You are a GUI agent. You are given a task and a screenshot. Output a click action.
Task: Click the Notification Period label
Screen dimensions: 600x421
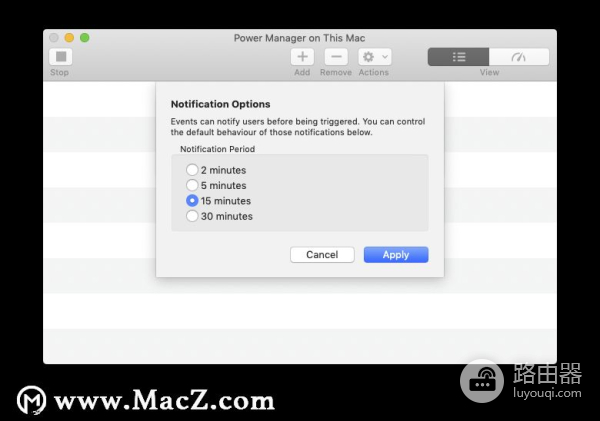click(x=217, y=149)
